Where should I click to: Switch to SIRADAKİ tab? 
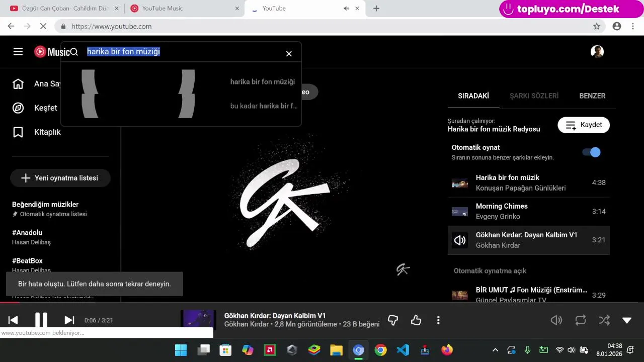point(473,96)
